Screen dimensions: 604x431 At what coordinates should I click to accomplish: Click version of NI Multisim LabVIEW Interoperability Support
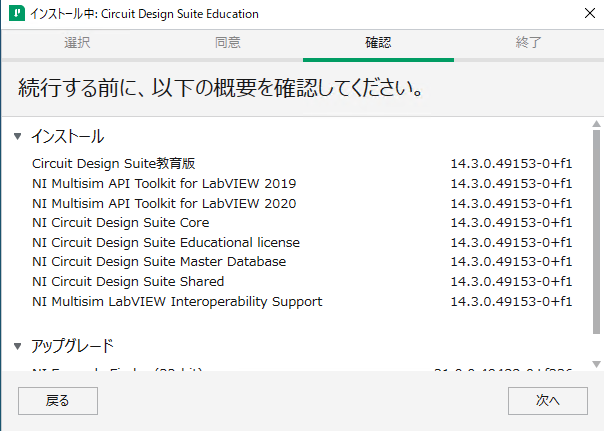(512, 302)
